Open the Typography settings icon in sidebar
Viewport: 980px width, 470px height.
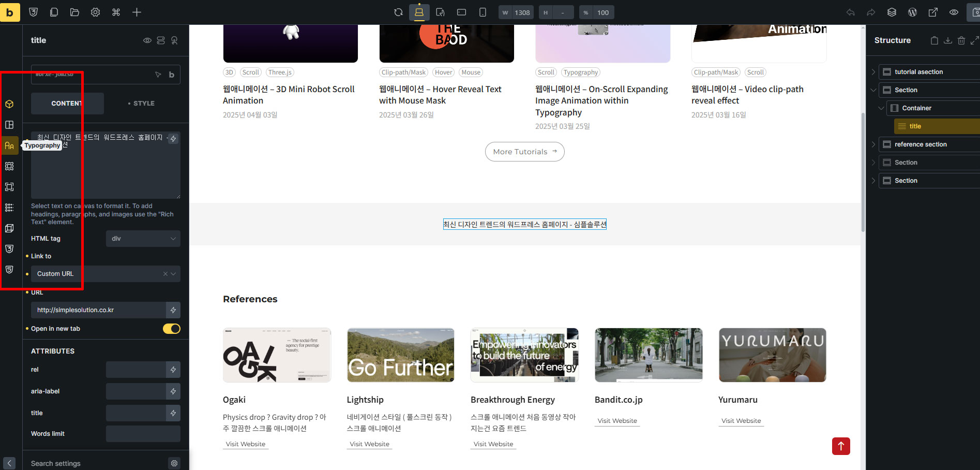tap(9, 145)
